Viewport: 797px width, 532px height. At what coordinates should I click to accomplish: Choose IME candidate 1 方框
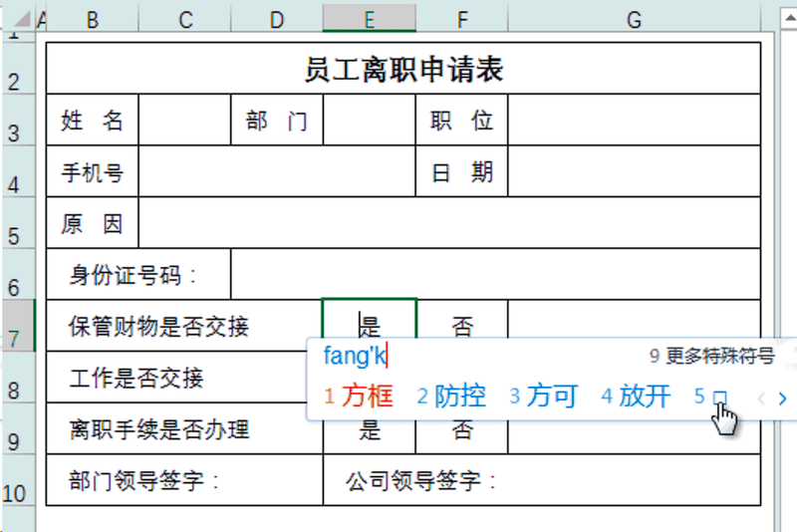click(359, 396)
